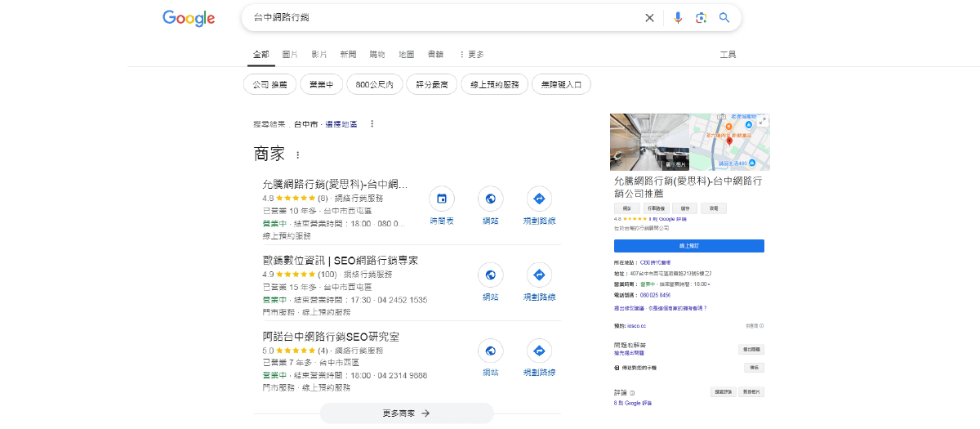Click the magnifier search icon
Viewport: 980px width, 429px height.
(x=724, y=18)
